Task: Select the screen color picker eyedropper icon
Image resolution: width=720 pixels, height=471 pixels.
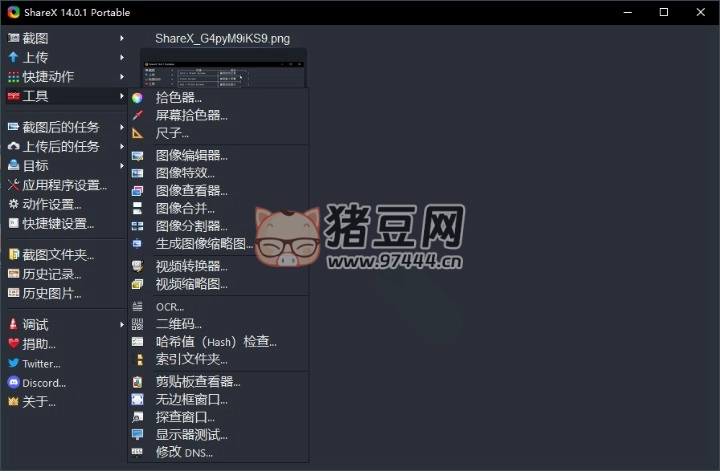Action: point(137,115)
